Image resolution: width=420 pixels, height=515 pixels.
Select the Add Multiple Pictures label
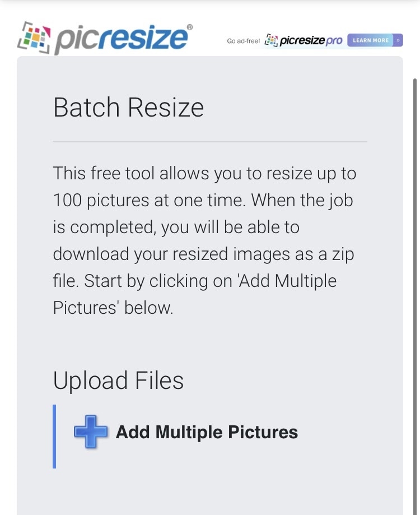(207, 432)
